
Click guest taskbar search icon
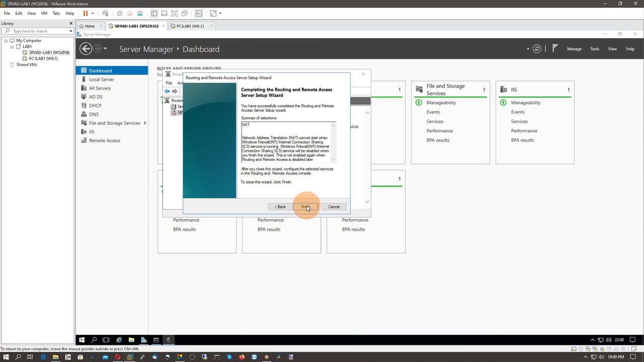(94, 340)
